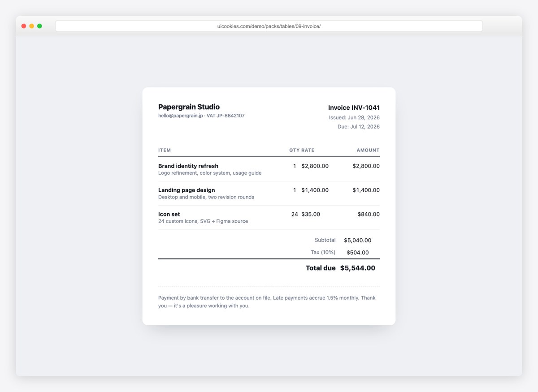Click the Subtotal label
The height and width of the screenshot is (392, 538).
pyautogui.click(x=325, y=240)
